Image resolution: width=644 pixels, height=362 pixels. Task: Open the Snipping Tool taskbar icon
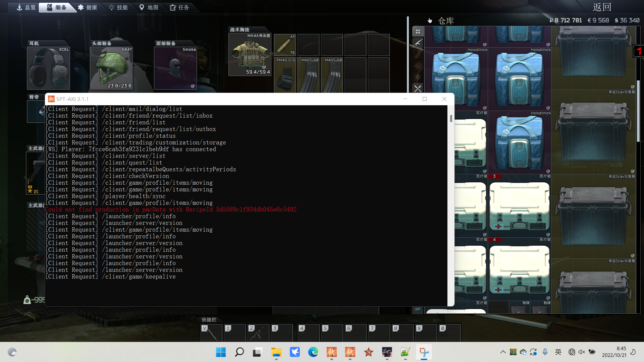[x=424, y=352]
